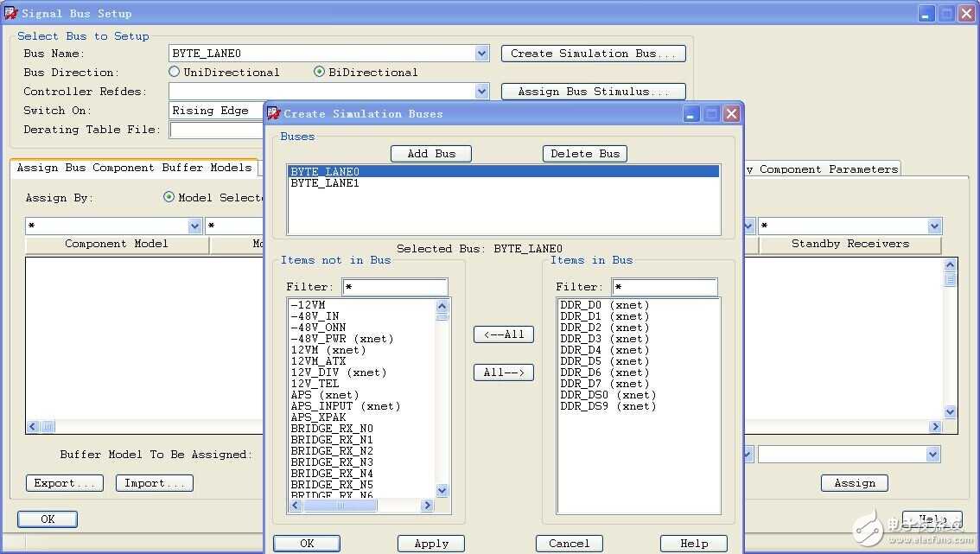
Task: Minimize the Create Simulation Buses dialog
Action: click(x=691, y=113)
